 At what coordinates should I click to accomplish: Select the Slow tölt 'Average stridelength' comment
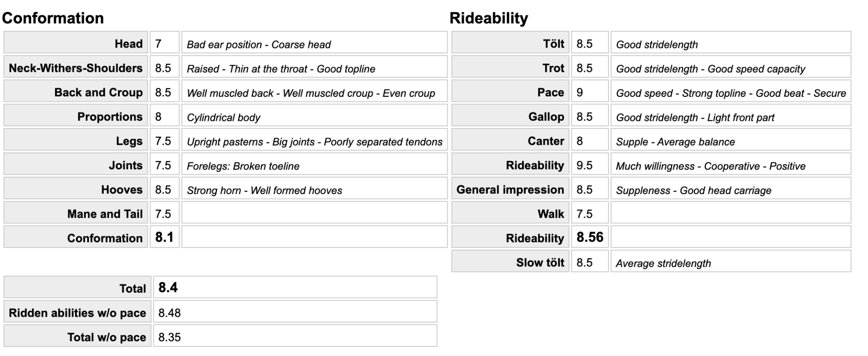coord(663,263)
